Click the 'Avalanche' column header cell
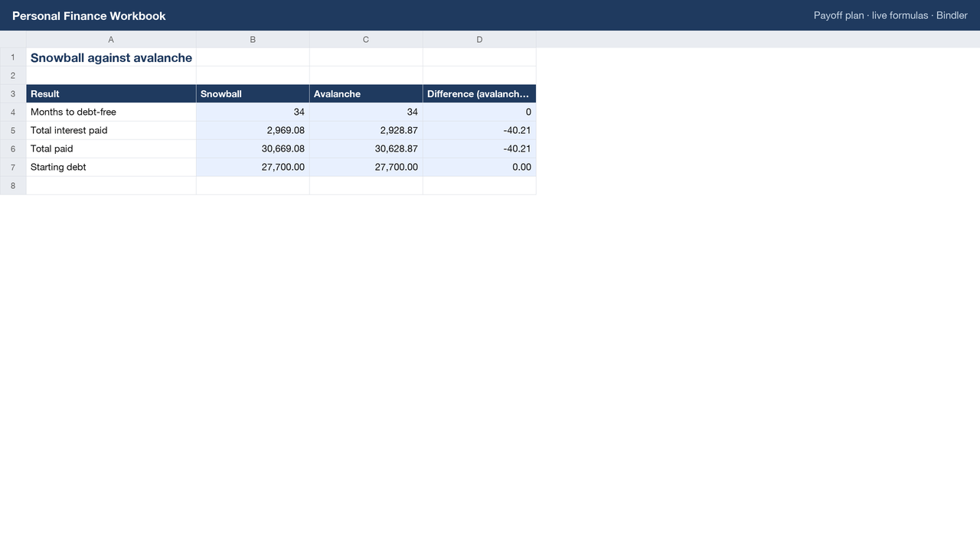Screen dimensions: 980x551 click(366, 94)
